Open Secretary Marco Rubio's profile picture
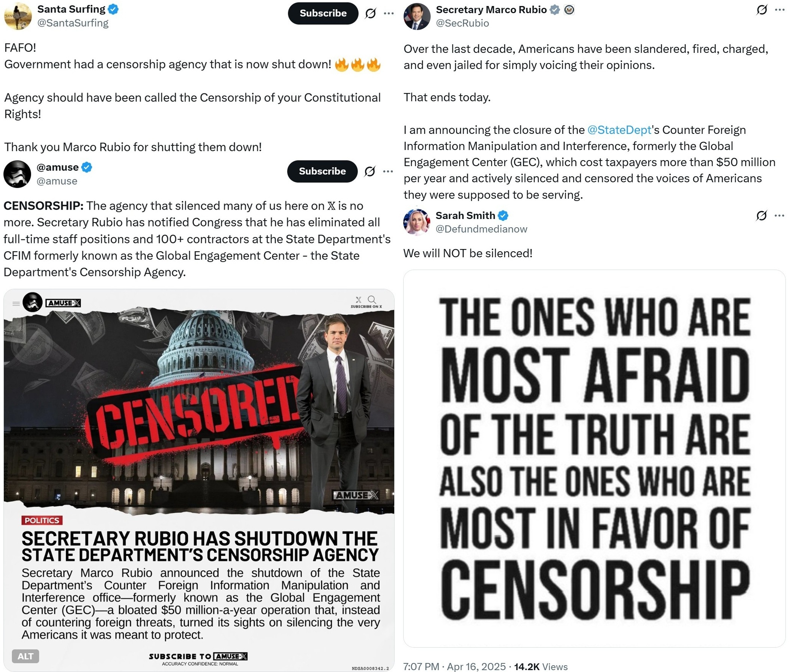Viewport: 790px width, 672px height. click(x=417, y=16)
